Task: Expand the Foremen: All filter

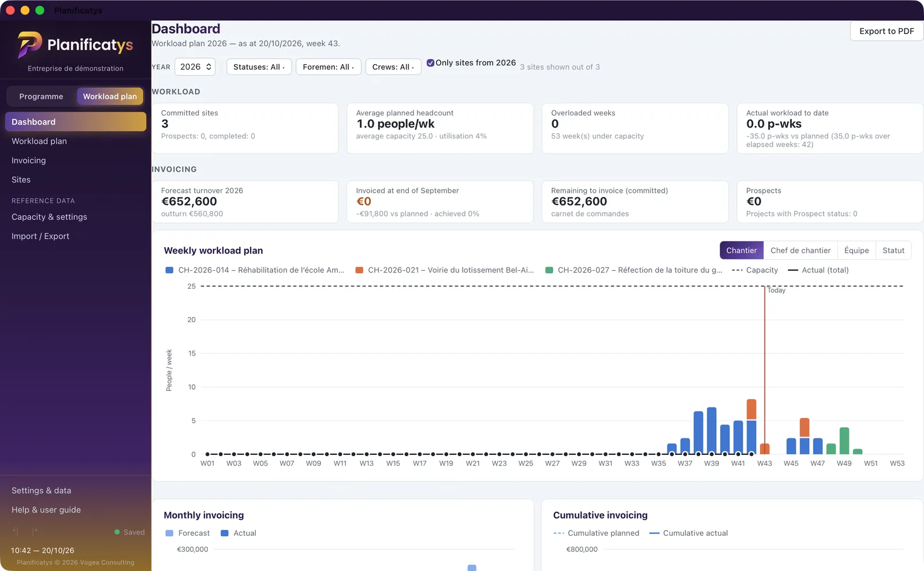Action: [329, 67]
